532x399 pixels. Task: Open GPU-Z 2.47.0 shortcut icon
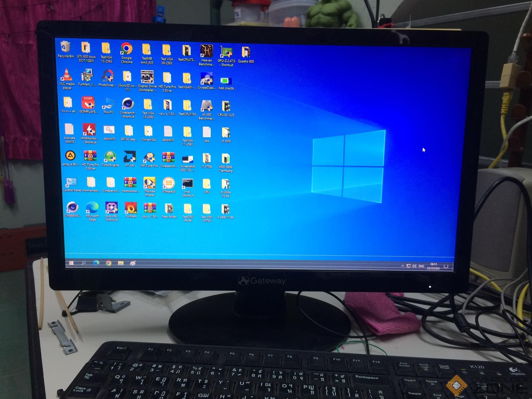pyautogui.click(x=226, y=52)
